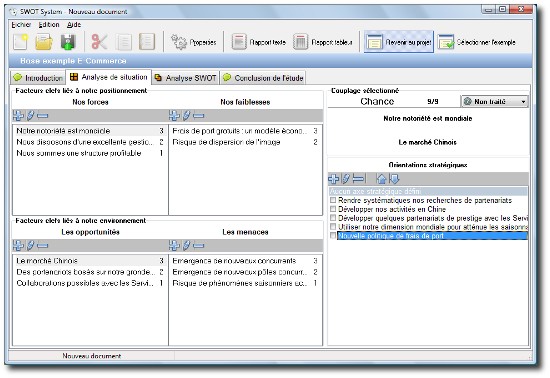Cut selection with the scissors icon

(100, 42)
